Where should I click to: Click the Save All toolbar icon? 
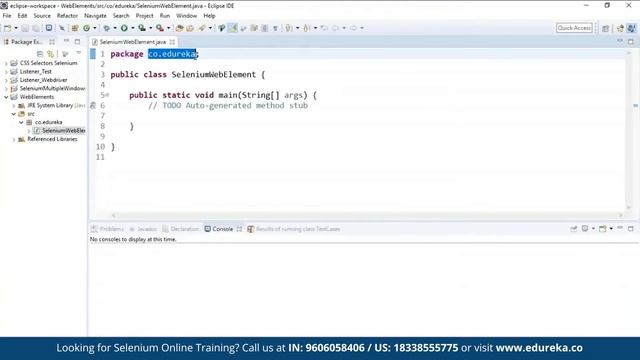36,28
